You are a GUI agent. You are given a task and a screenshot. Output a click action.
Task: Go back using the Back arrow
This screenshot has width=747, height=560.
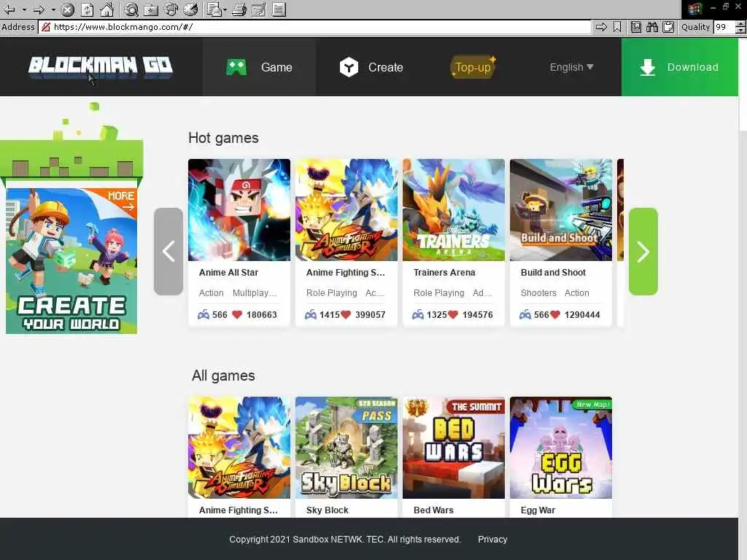9,9
